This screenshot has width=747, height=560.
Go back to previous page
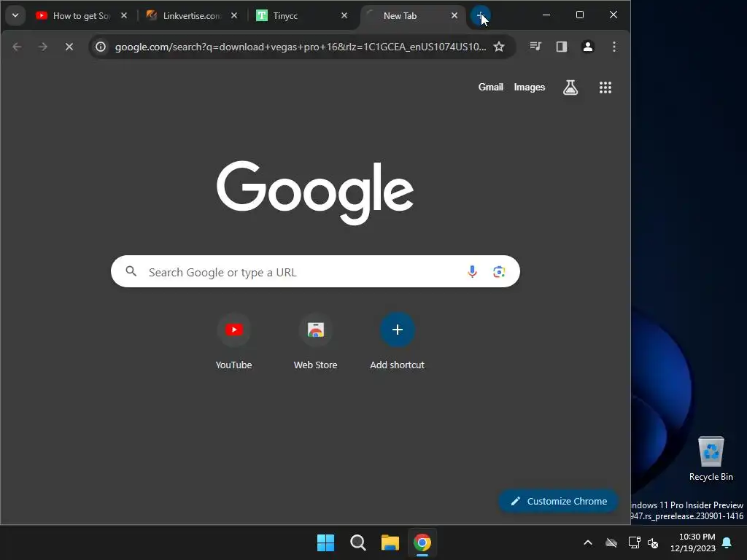point(18,47)
